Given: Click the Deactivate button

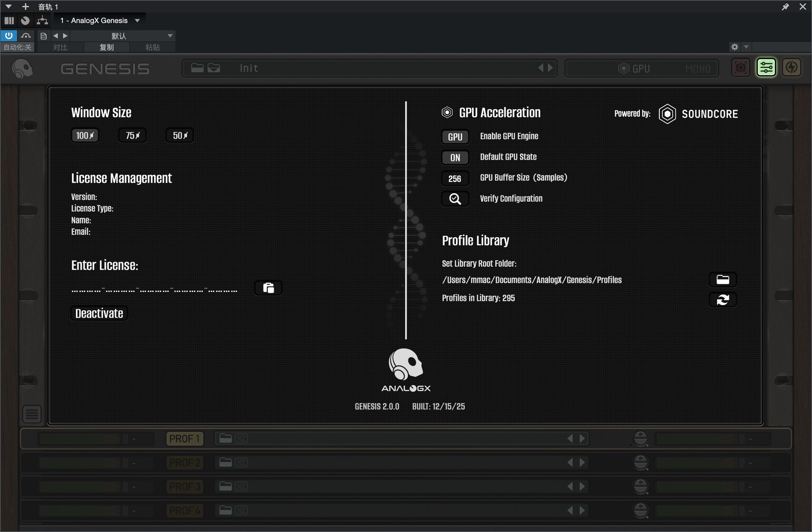Looking at the screenshot, I should pos(99,313).
